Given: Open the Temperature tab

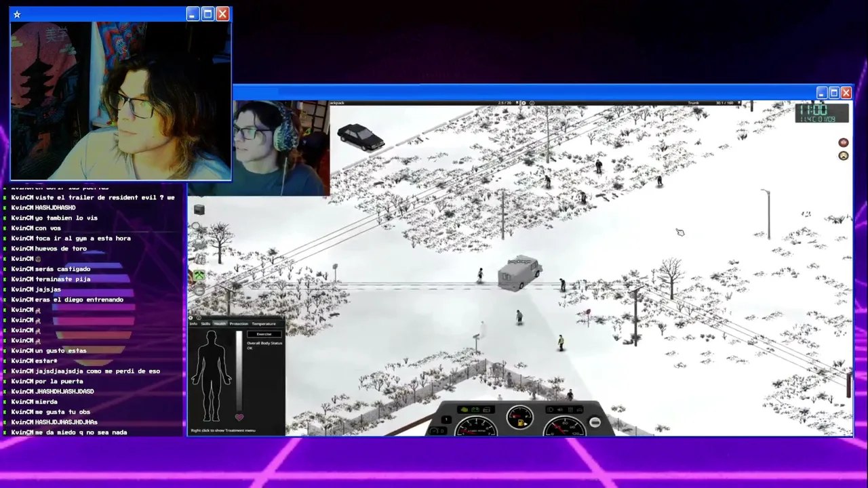Looking at the screenshot, I should 264,324.
